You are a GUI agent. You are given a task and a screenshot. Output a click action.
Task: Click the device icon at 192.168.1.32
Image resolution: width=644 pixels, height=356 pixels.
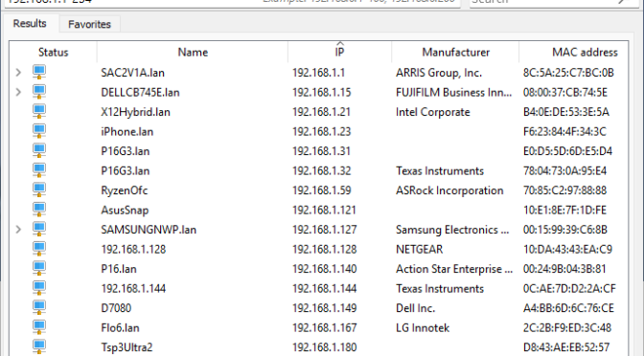39,170
